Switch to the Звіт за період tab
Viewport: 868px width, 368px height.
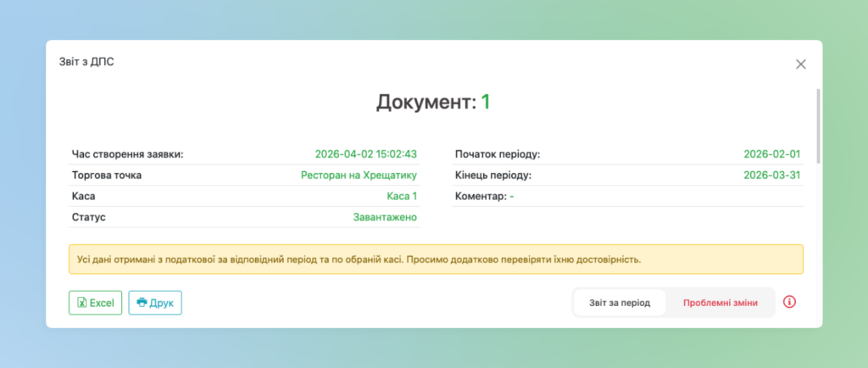[x=620, y=303]
